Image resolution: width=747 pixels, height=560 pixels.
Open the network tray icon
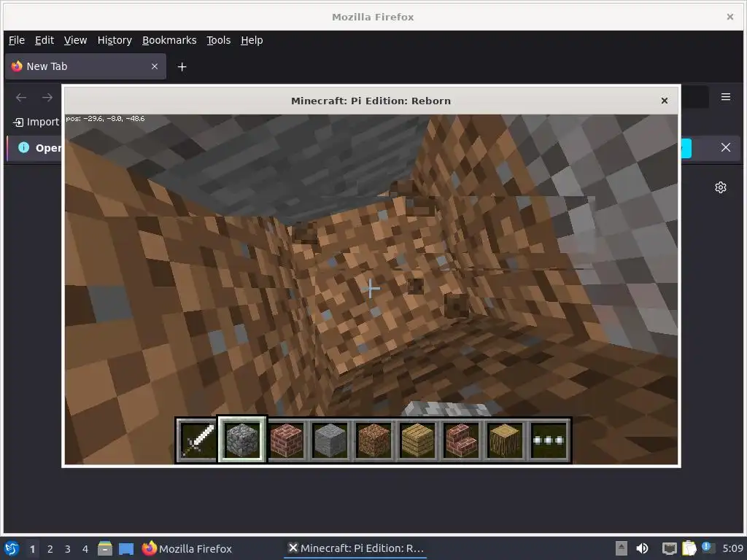tap(670, 548)
